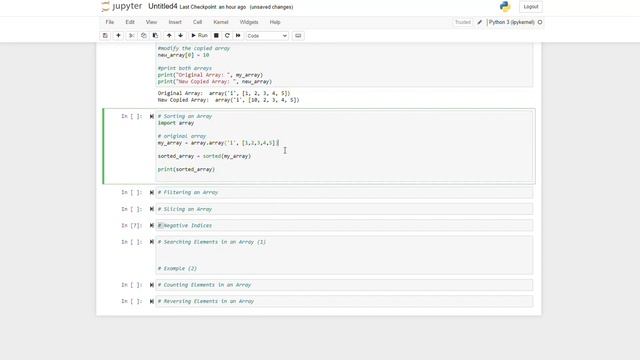
Task: Open the cell type Code dropdown
Action: [x=267, y=36]
